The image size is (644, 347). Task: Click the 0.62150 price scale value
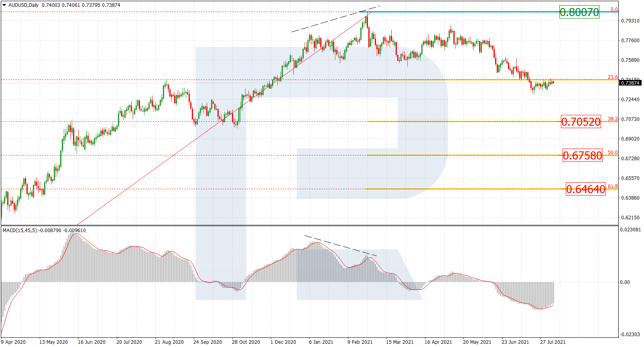[630, 218]
